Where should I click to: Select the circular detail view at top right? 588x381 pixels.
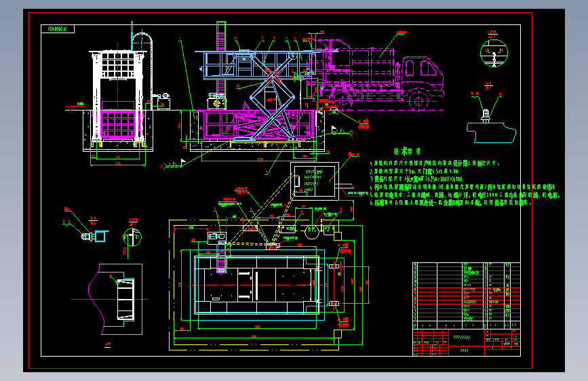click(494, 53)
